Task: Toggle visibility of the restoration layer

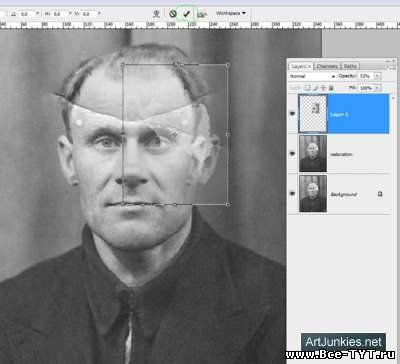Action: (293, 154)
